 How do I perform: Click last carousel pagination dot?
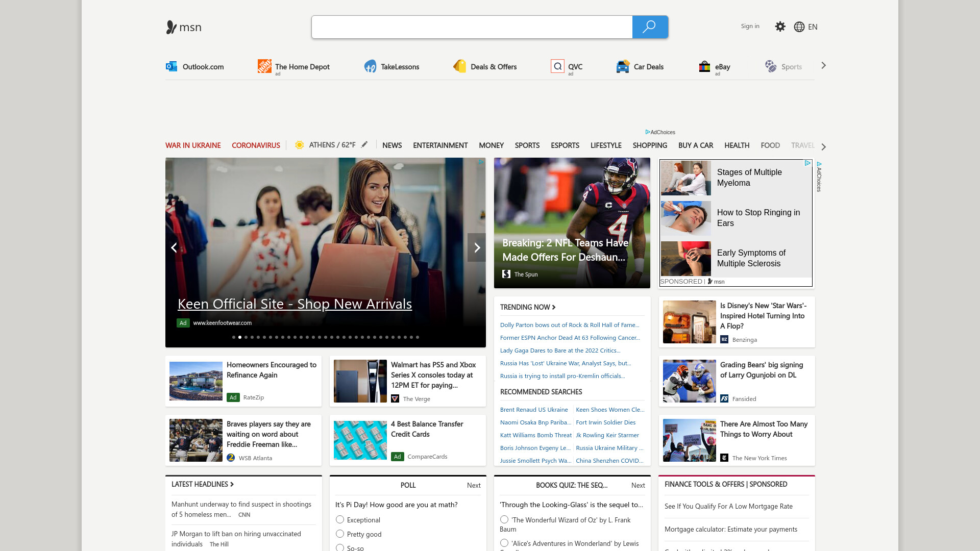pos(418,337)
